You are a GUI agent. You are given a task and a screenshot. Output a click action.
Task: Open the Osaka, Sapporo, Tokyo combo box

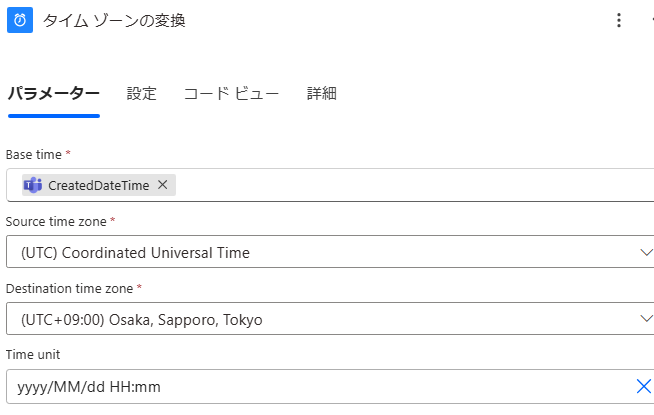click(320, 319)
